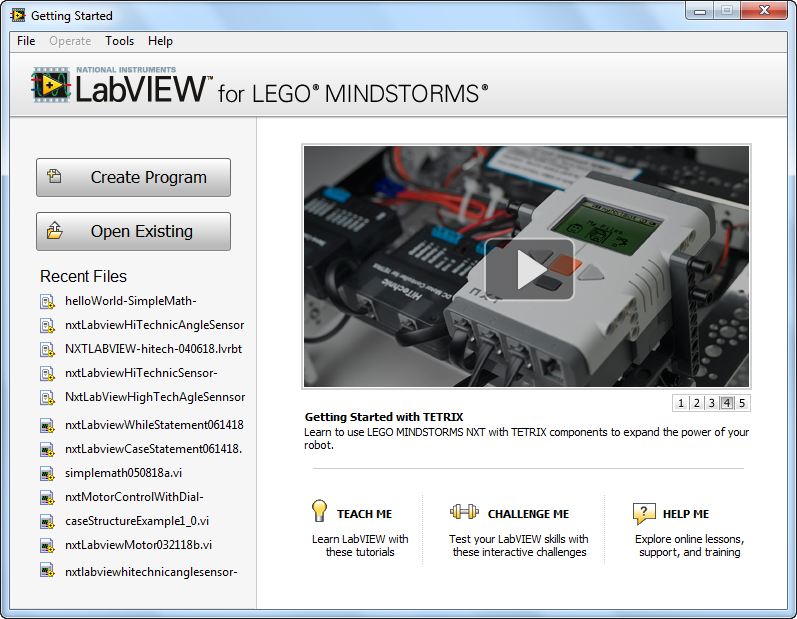Image resolution: width=797 pixels, height=619 pixels.
Task: Open the TEACH ME tutorials link
Action: [364, 514]
